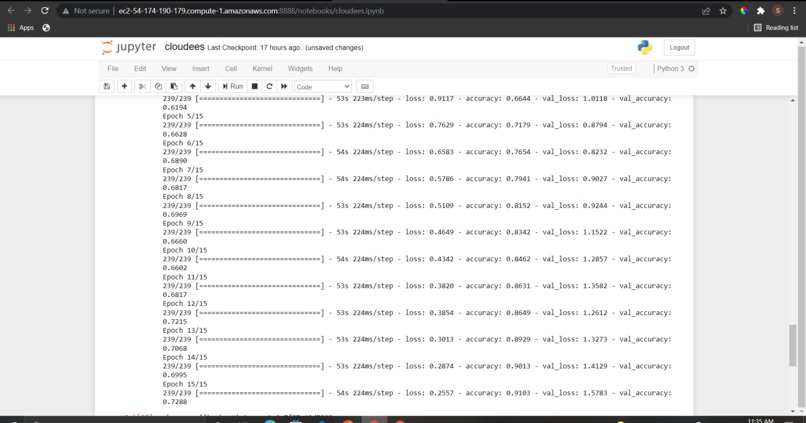The width and height of the screenshot is (806, 423).
Task: Click the Python 3 kernel indicator circle
Action: (x=691, y=68)
